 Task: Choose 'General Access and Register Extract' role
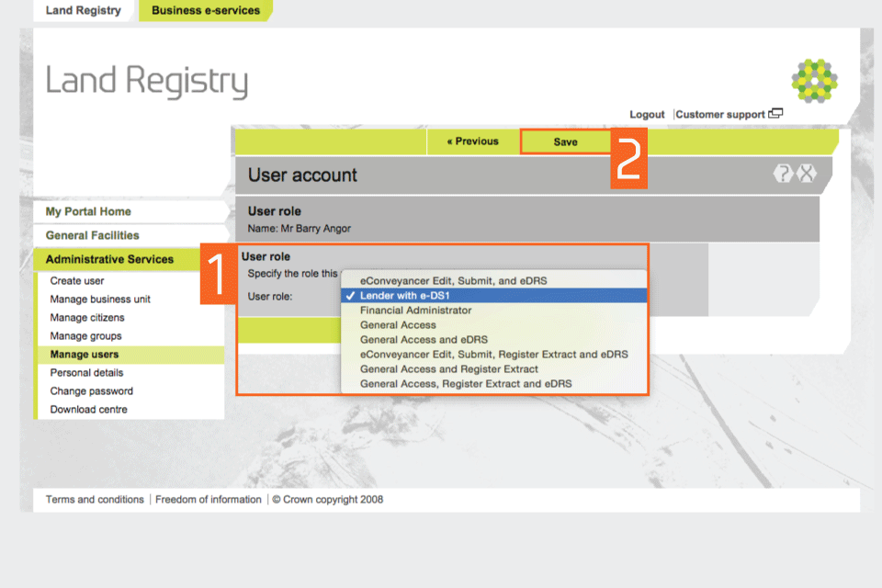(x=448, y=369)
